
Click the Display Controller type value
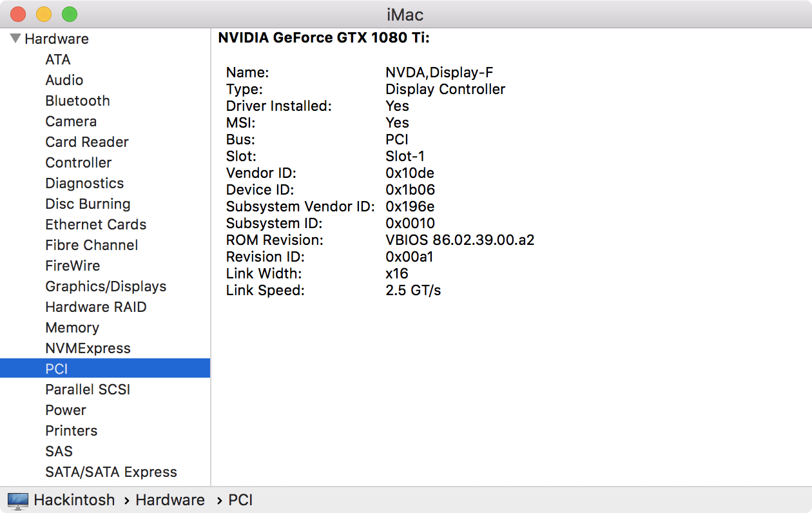point(445,89)
